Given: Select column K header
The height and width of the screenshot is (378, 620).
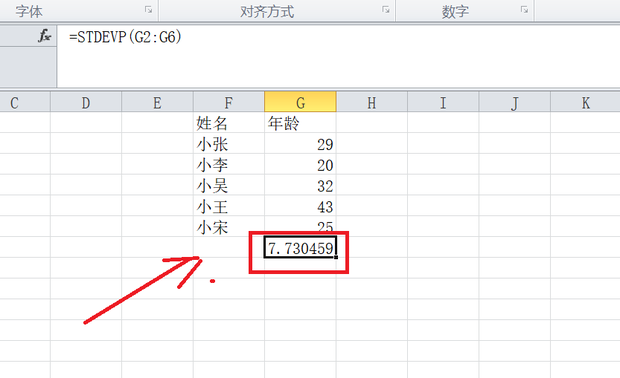Looking at the screenshot, I should [585, 103].
